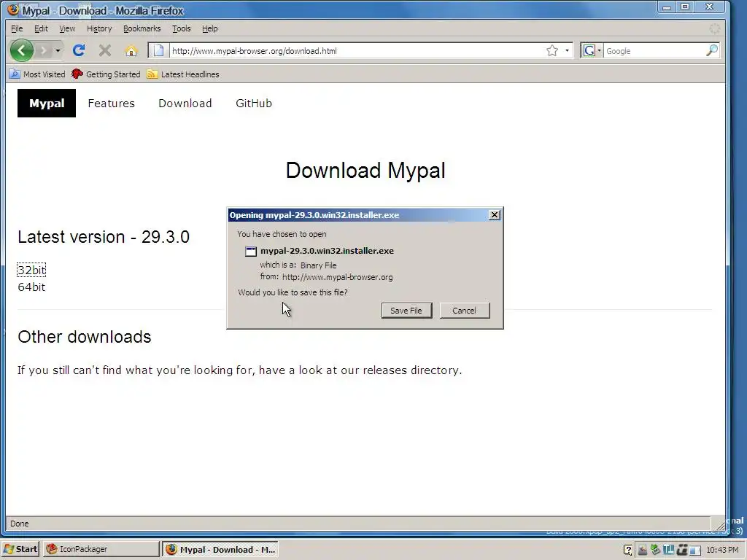Image resolution: width=747 pixels, height=560 pixels.
Task: Click the Mypal logo button on the page
Action: (47, 104)
